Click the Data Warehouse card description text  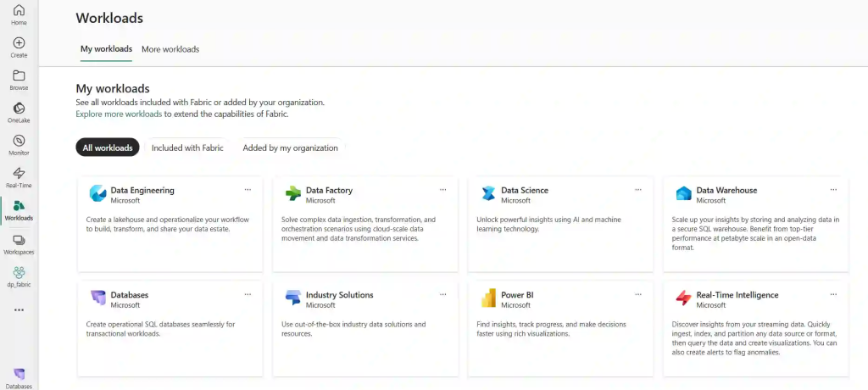tap(755, 234)
